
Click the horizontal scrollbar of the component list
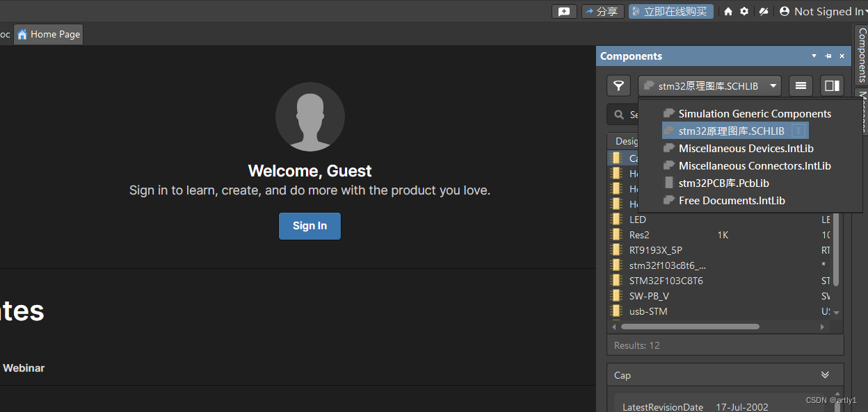coord(689,327)
